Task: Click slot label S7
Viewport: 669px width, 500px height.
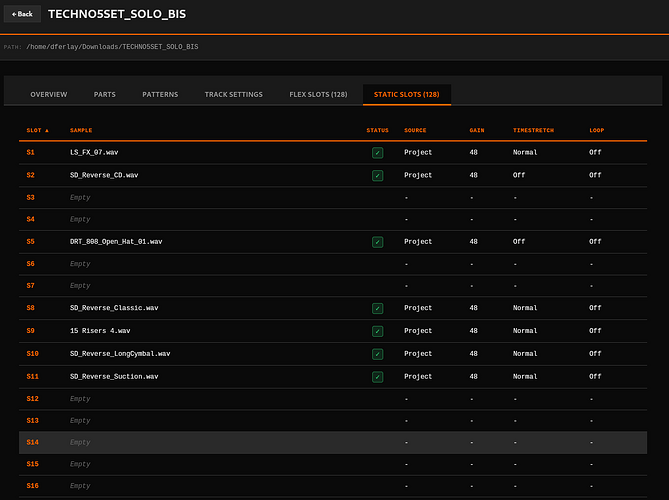Action: coord(30,285)
